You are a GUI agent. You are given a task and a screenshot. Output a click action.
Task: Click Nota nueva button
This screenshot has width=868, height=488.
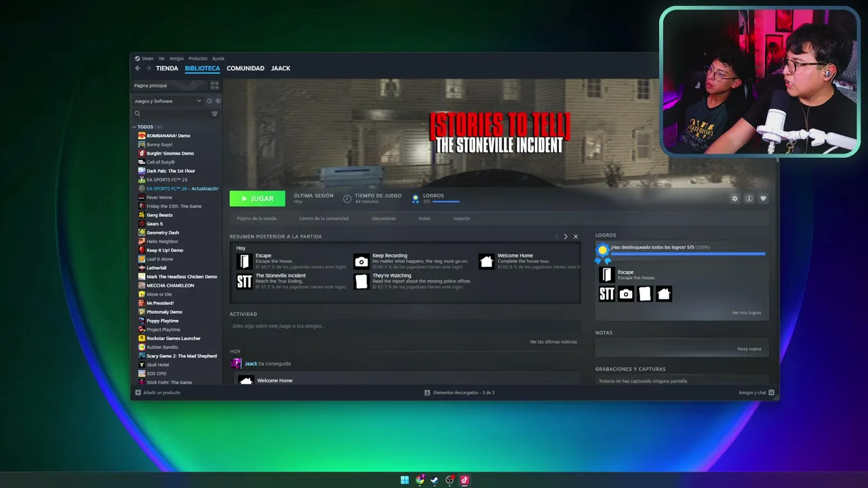(x=749, y=348)
